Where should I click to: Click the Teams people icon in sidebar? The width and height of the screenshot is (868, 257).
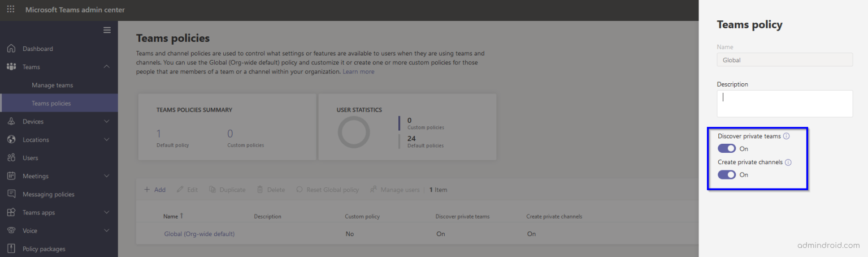tap(11, 67)
